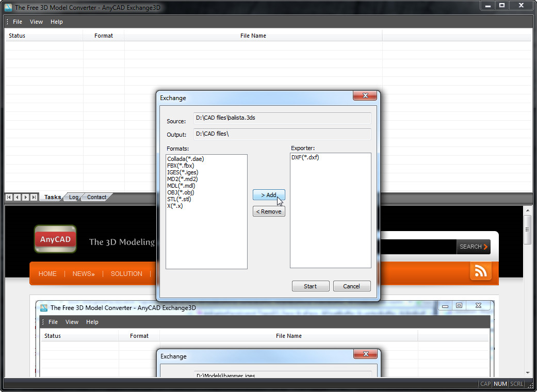Switch to the Log tab
Screen dimensions: 537x392
[x=74, y=197]
